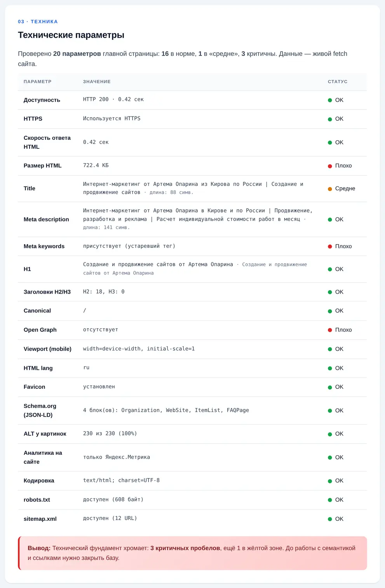Click the green dot in the sitemap.xml row

coord(330,519)
